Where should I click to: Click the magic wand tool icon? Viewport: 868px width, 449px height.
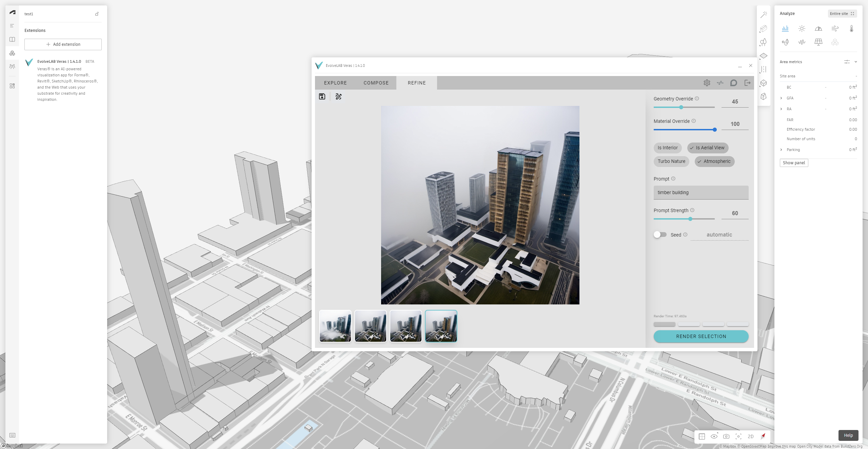point(764,15)
